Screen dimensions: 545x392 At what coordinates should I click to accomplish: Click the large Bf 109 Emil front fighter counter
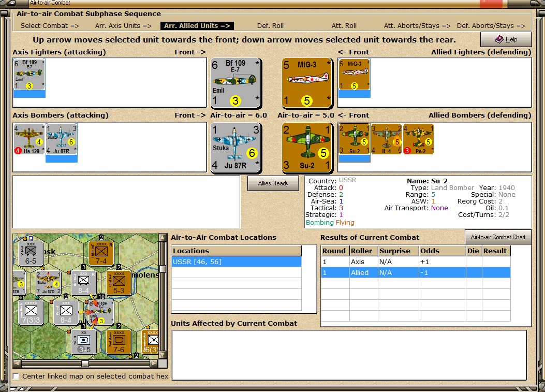pyautogui.click(x=236, y=83)
